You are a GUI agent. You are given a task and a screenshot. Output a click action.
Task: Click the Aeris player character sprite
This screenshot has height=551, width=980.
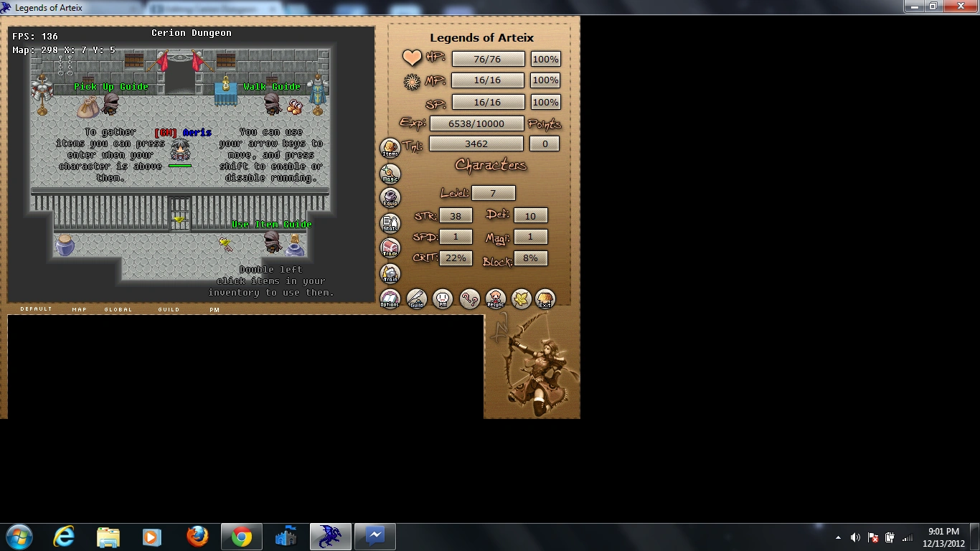pyautogui.click(x=179, y=150)
